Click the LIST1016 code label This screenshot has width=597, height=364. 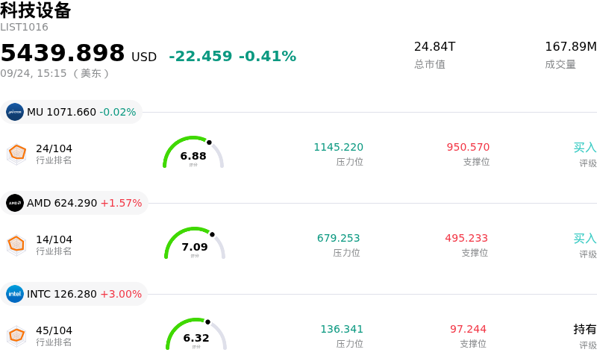[x=24, y=27]
